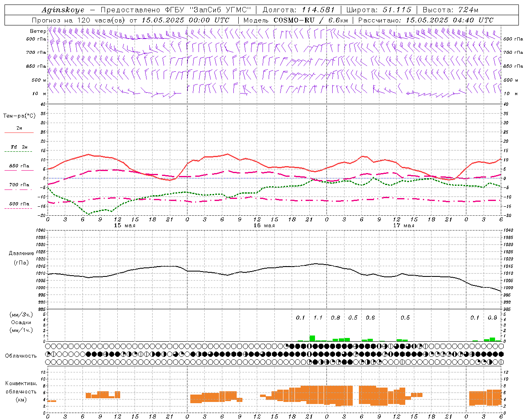Click the Давление pressure panel label
The image size is (525, 420).
(x=21, y=253)
